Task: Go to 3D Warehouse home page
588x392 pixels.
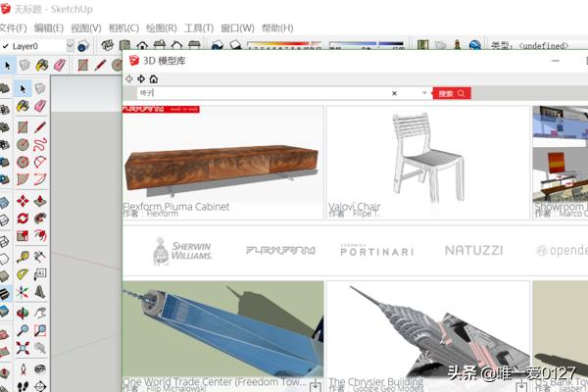Action: (x=154, y=78)
